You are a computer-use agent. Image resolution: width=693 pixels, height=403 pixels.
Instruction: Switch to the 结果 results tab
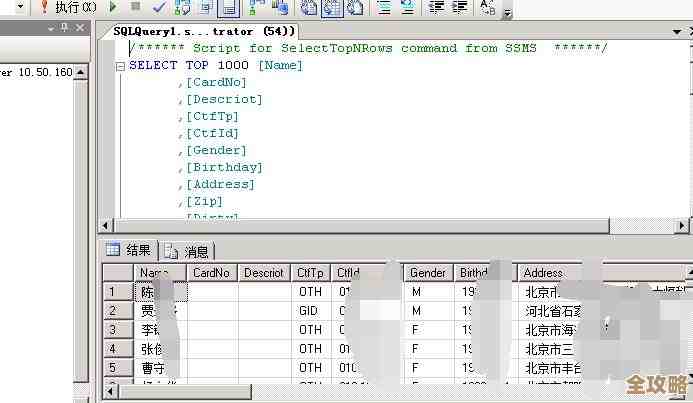point(129,250)
